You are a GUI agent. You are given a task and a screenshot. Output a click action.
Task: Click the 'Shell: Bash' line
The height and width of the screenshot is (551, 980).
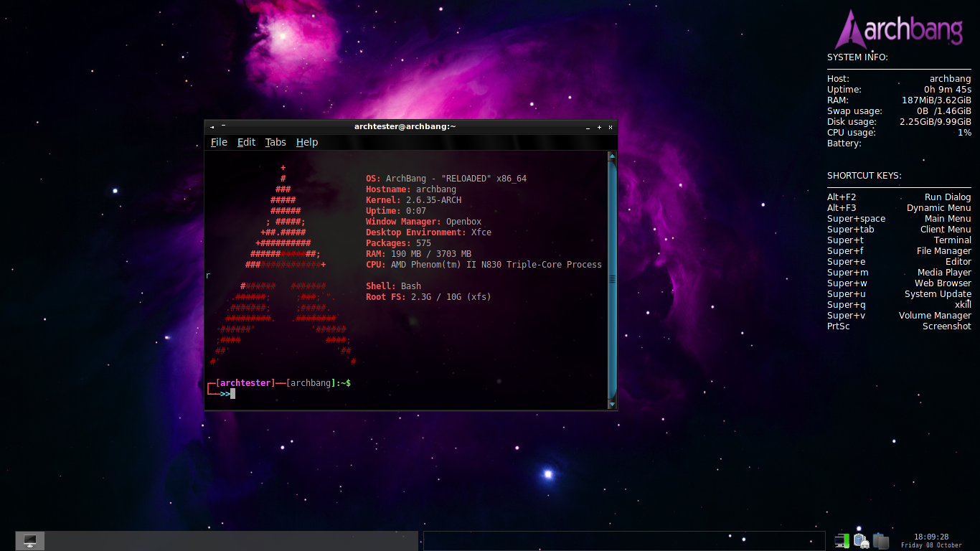(393, 286)
